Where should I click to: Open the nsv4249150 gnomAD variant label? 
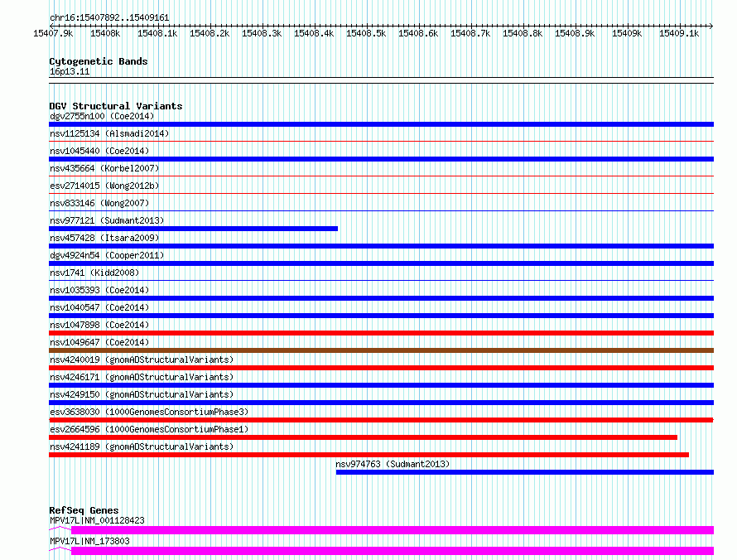click(x=142, y=394)
